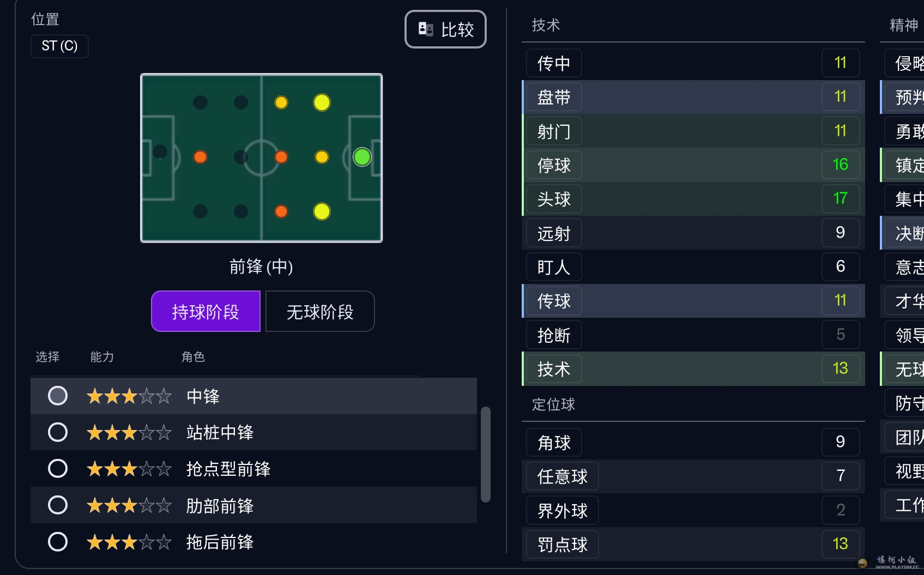Click the green striker position dot on pitch
This screenshot has width=924, height=575.
(x=362, y=157)
